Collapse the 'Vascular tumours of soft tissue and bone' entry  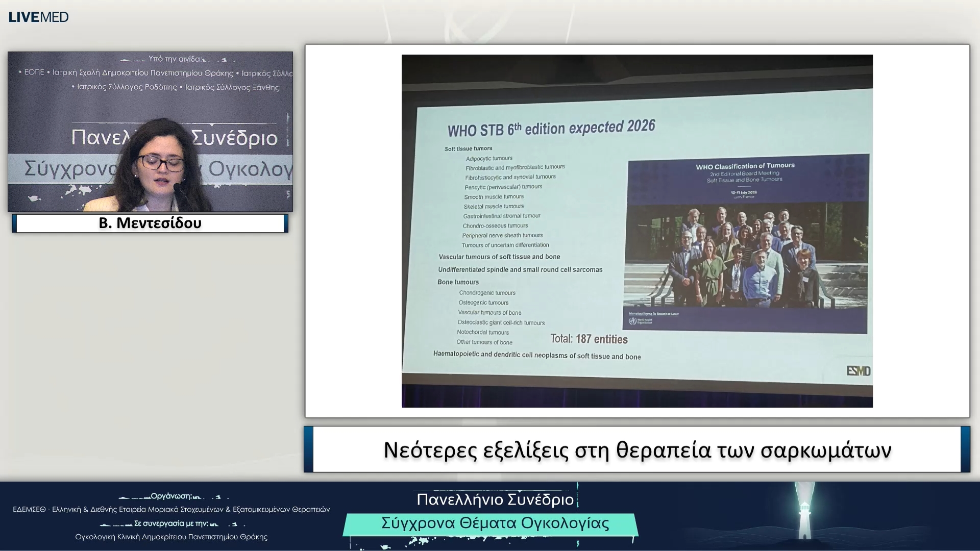pyautogui.click(x=499, y=257)
